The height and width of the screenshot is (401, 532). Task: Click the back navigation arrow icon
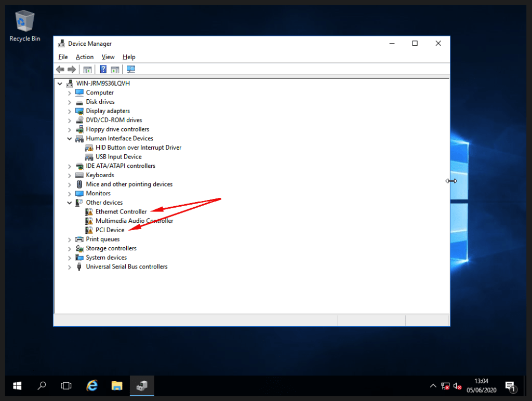click(60, 69)
